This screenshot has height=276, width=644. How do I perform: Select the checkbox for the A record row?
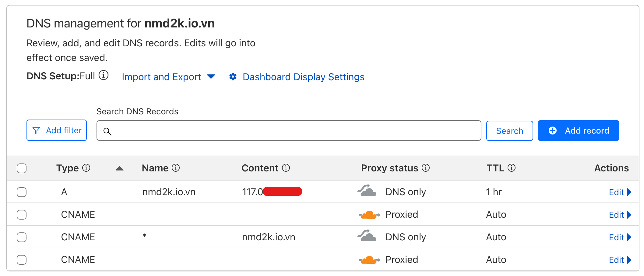tap(22, 192)
